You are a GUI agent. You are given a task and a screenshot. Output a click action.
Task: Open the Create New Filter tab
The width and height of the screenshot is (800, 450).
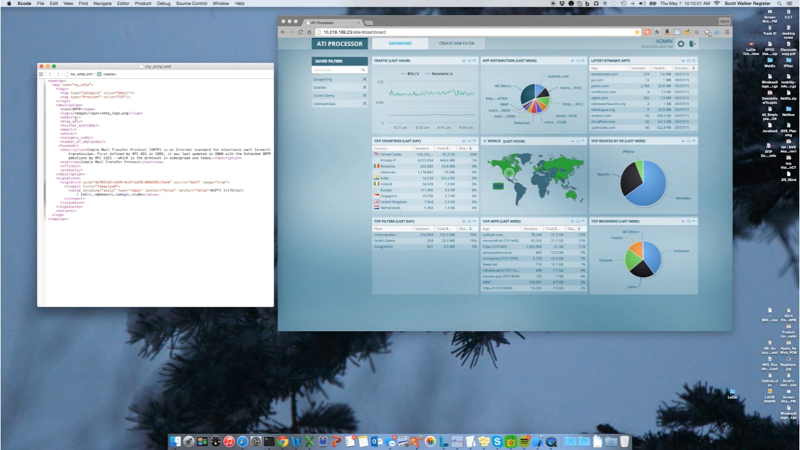(457, 43)
